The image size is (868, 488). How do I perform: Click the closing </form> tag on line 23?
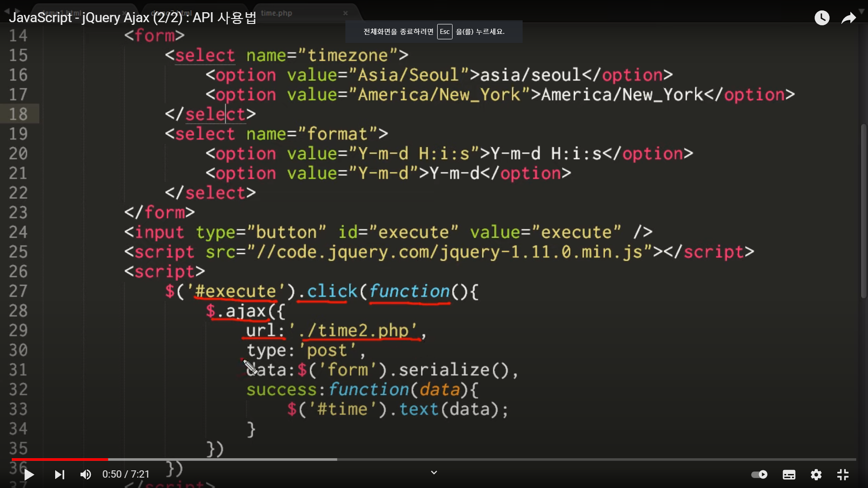pos(160,212)
